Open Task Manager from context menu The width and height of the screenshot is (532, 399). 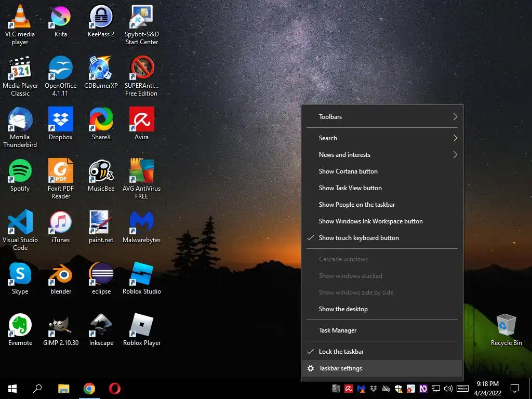pyautogui.click(x=382, y=330)
